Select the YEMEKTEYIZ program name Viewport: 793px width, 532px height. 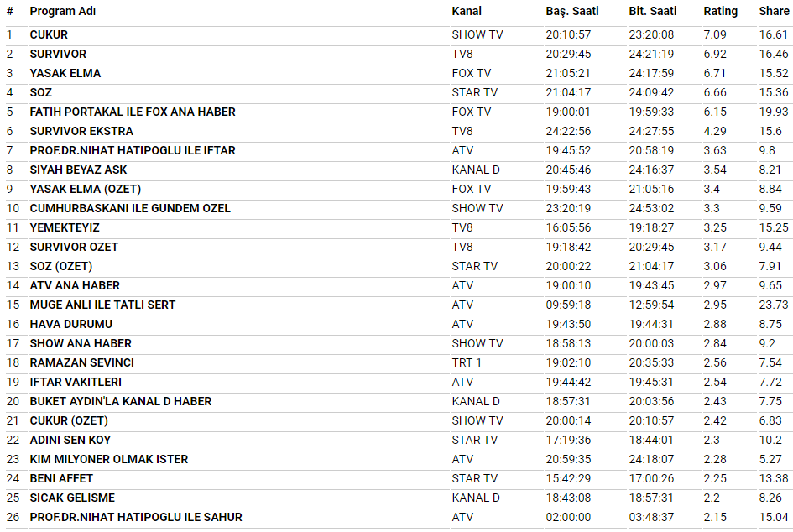click(x=65, y=227)
